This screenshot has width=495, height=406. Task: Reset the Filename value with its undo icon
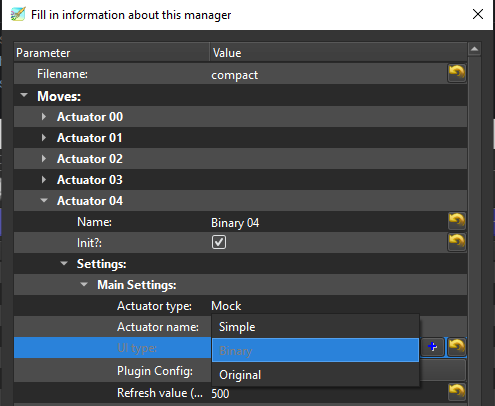click(x=457, y=73)
